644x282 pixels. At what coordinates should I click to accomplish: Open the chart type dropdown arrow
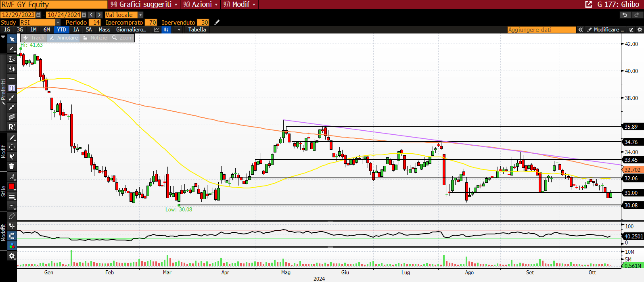click(x=179, y=29)
